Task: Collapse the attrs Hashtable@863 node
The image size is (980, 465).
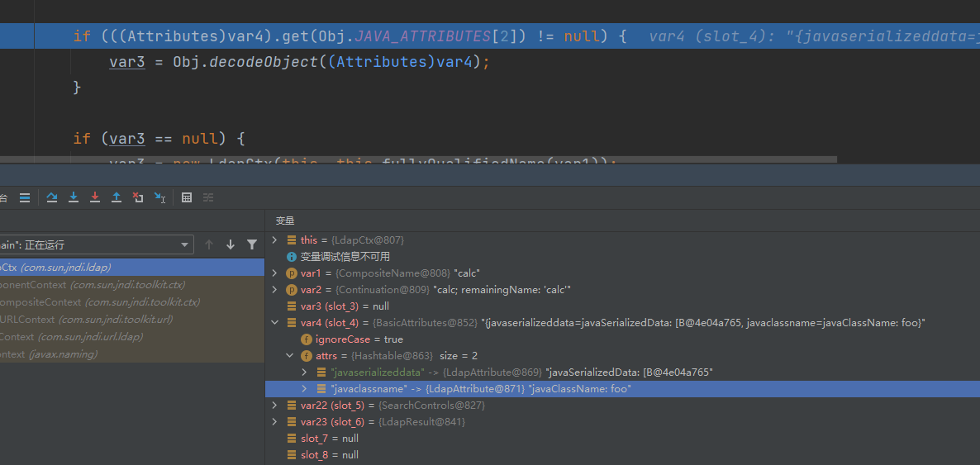Action: (289, 356)
